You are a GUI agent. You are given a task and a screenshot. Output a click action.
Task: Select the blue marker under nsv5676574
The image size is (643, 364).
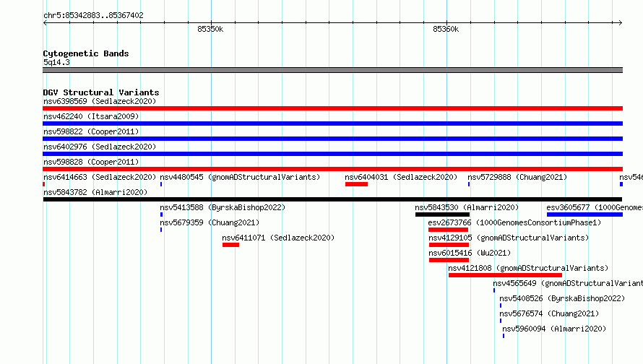[501, 321]
